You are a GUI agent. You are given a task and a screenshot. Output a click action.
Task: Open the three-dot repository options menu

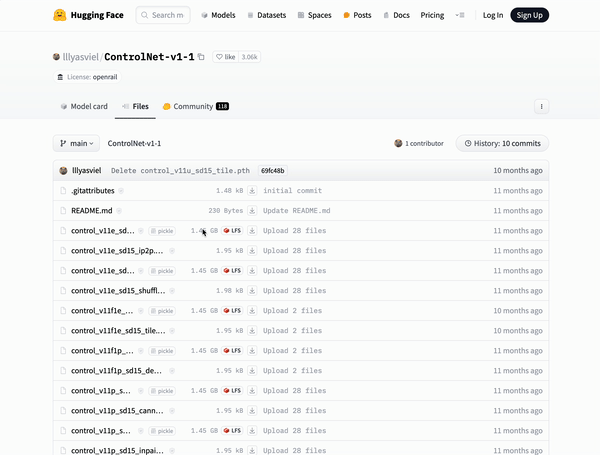[x=541, y=106]
